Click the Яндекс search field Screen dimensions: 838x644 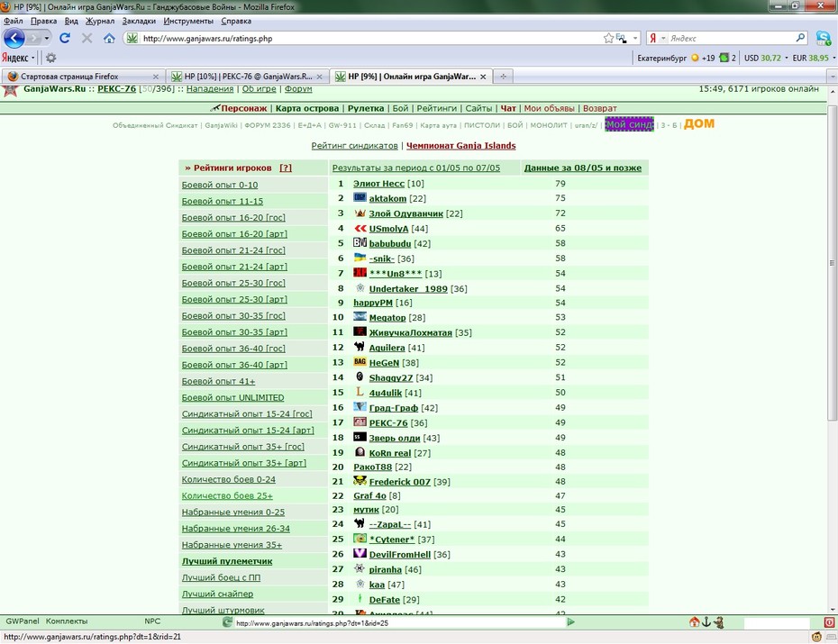pyautogui.click(x=731, y=39)
